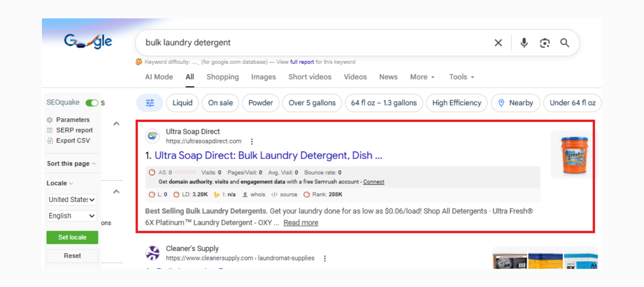Open the search filters settings chip icon
The height and width of the screenshot is (287, 644).
point(150,103)
